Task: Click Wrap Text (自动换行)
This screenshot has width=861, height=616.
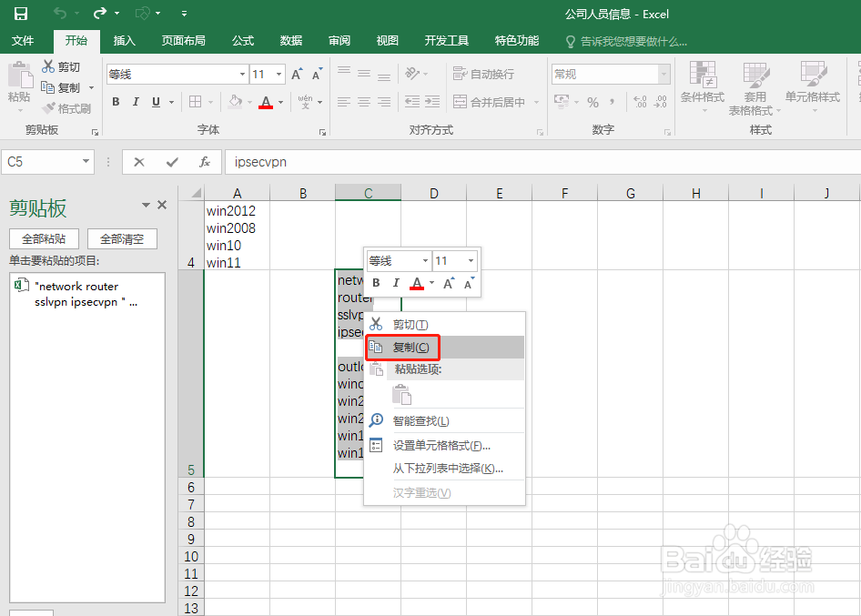Action: 484,74
